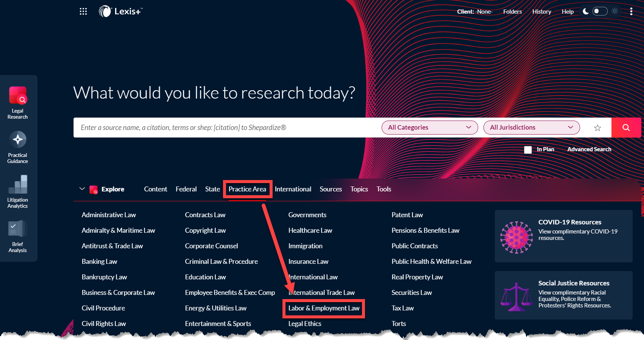Open Patent Law practice area
This screenshot has height=340, width=644.
[x=407, y=215]
